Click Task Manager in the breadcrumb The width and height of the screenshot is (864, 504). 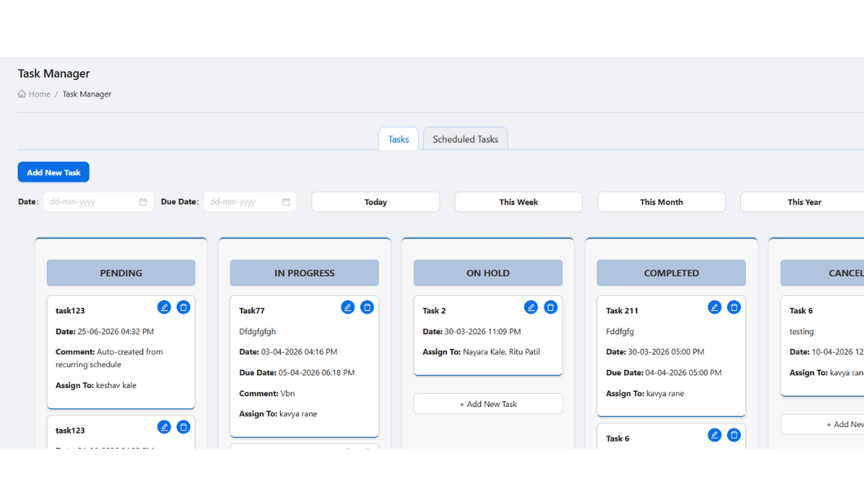pos(86,94)
